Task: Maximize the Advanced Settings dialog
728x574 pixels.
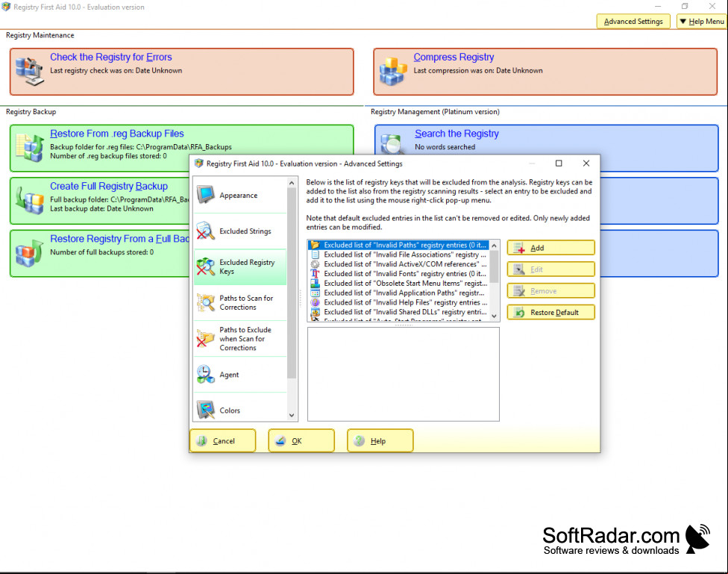Action: click(559, 163)
